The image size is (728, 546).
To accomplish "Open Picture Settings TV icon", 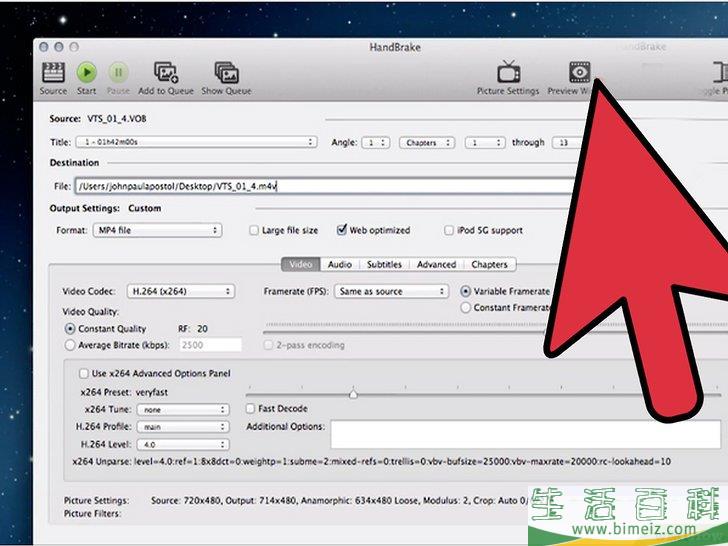I will [x=508, y=72].
